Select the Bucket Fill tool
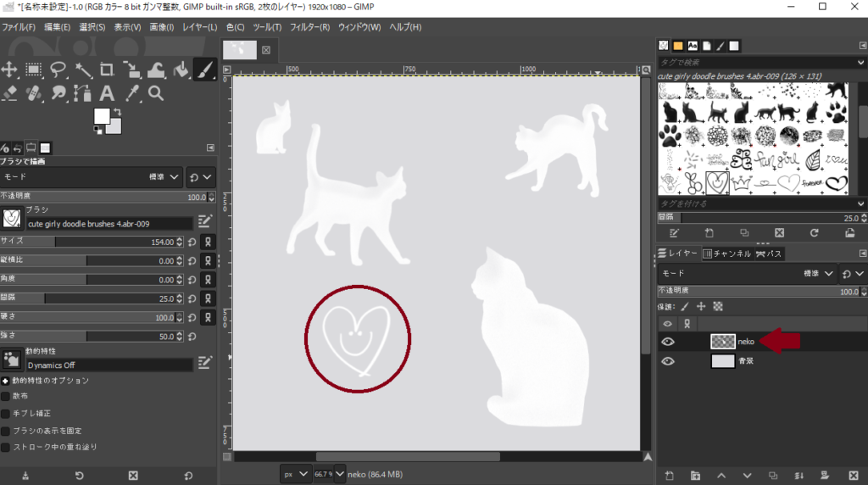The image size is (868, 485). (x=181, y=70)
